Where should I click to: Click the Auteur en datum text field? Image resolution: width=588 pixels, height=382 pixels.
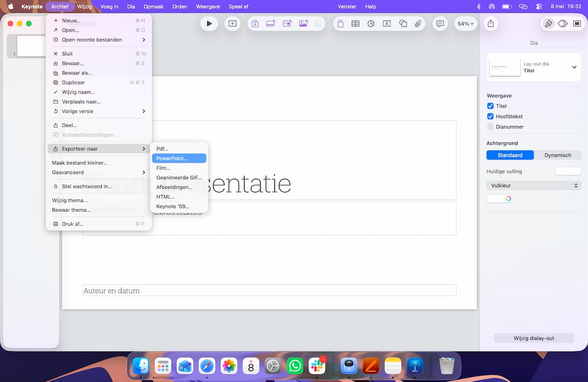pos(269,290)
